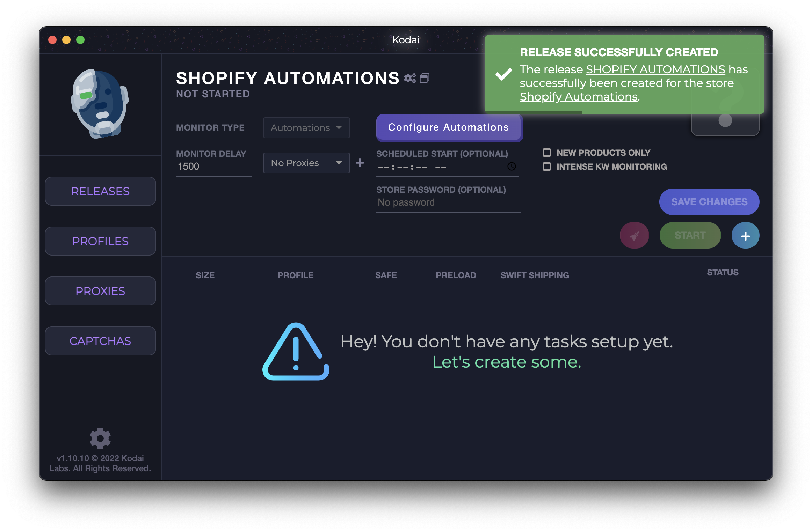Click the SHOPIFY AUTOMATIONS release title
This screenshot has width=812, height=532.
pos(288,78)
